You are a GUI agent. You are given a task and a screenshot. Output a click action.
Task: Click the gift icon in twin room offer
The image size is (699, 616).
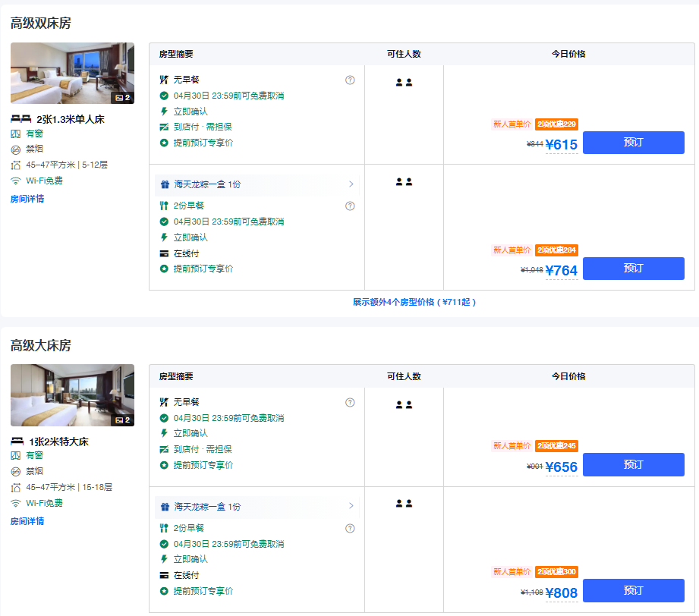click(x=165, y=184)
